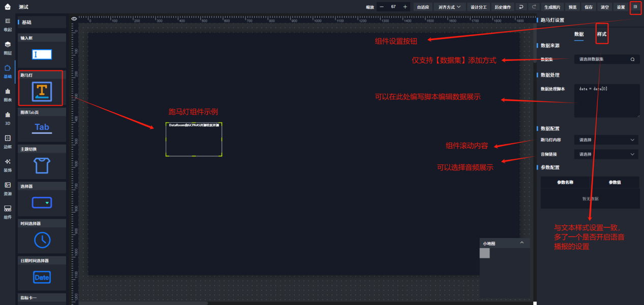Increase zoom with the plus button

tap(405, 7)
